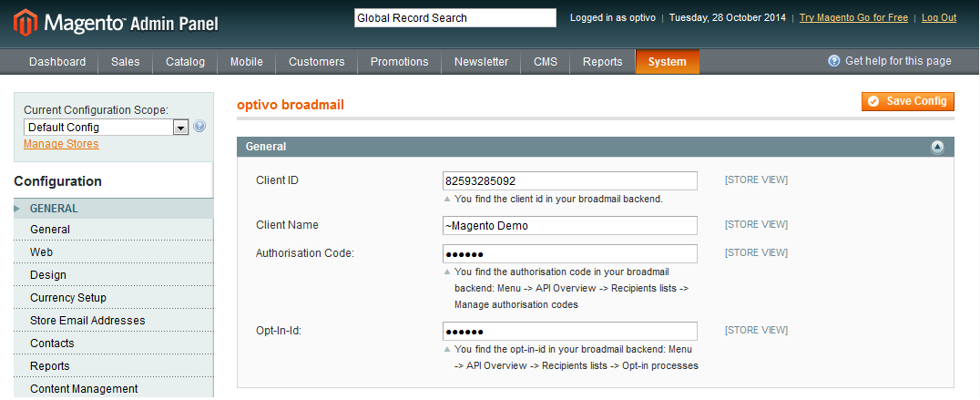Image resolution: width=980 pixels, height=400 pixels.
Task: Click the Save Config button
Action: tap(907, 101)
